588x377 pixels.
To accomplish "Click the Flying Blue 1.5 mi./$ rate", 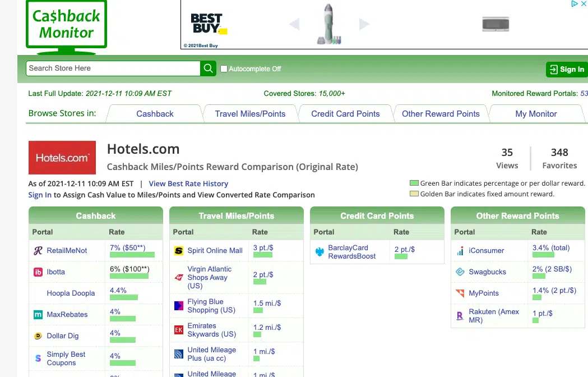I will 267,304.
